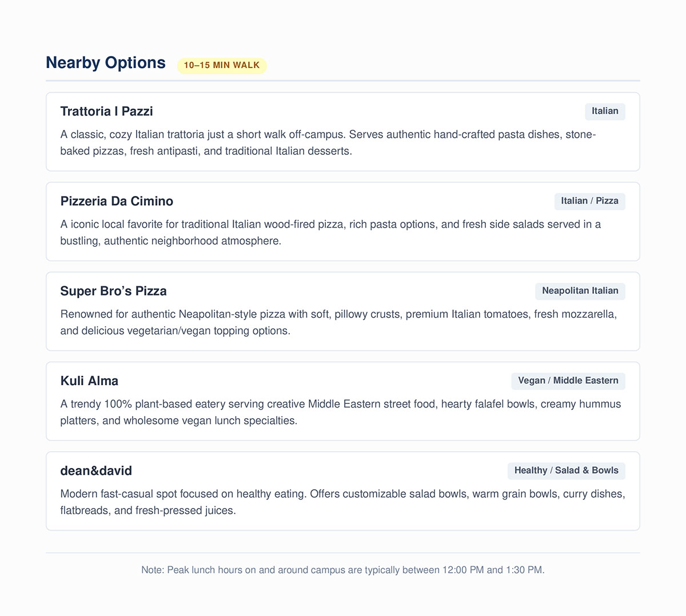Select the Vegan / Middle Eastern tag

click(x=568, y=381)
